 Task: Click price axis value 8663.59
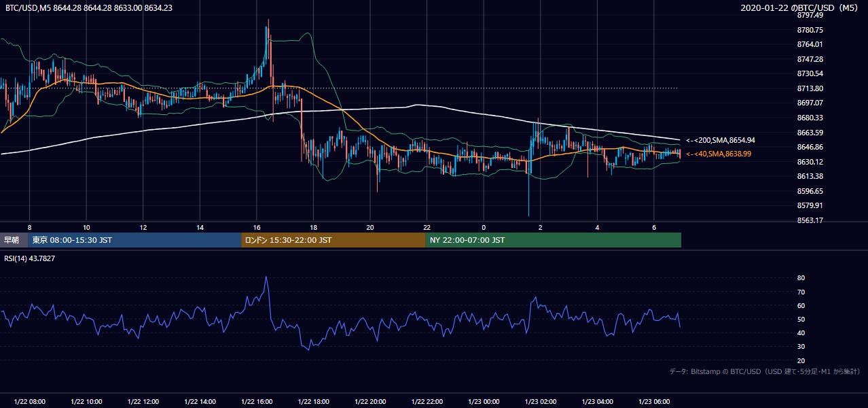(810, 133)
